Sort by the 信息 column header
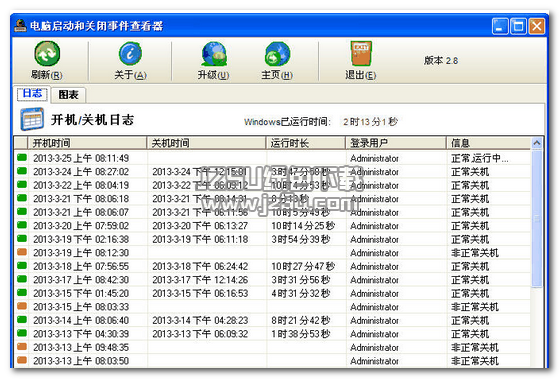The height and width of the screenshot is (379, 560). [x=488, y=143]
